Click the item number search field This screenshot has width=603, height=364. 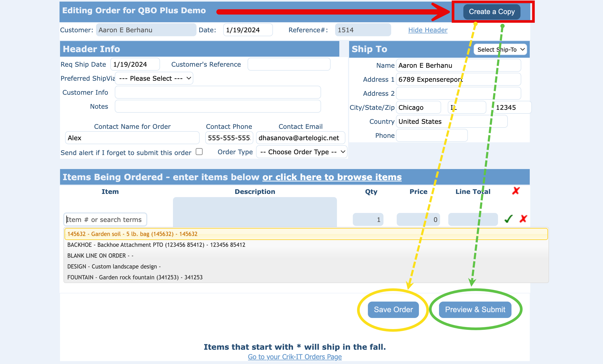pyautogui.click(x=105, y=220)
